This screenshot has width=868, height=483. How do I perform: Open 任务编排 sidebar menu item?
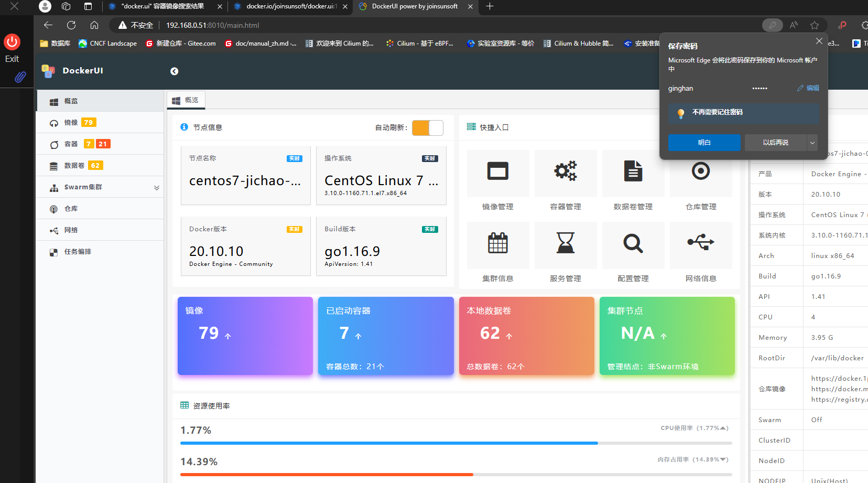click(x=100, y=252)
